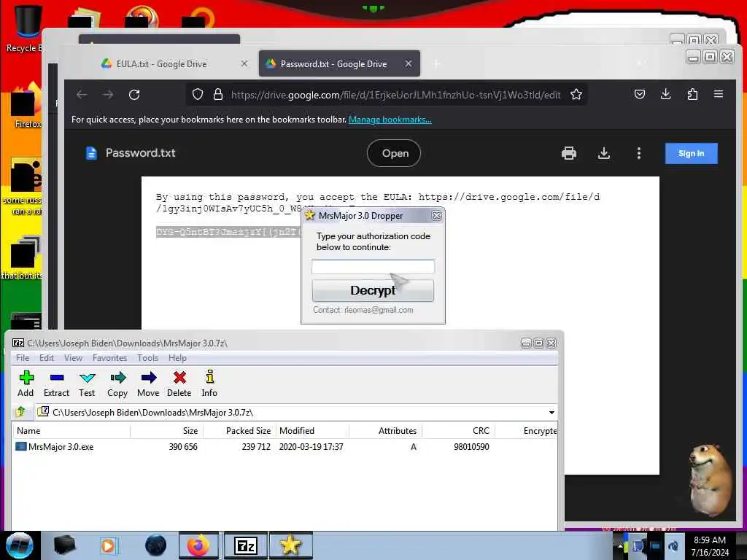Sort by Attributes column header
The width and height of the screenshot is (747, 560).
pos(385,430)
